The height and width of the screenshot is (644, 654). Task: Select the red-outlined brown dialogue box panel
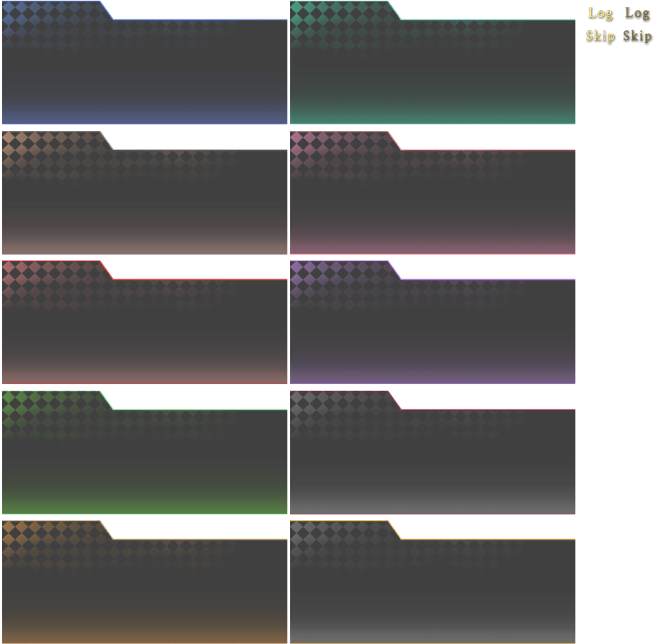pyautogui.click(x=144, y=322)
